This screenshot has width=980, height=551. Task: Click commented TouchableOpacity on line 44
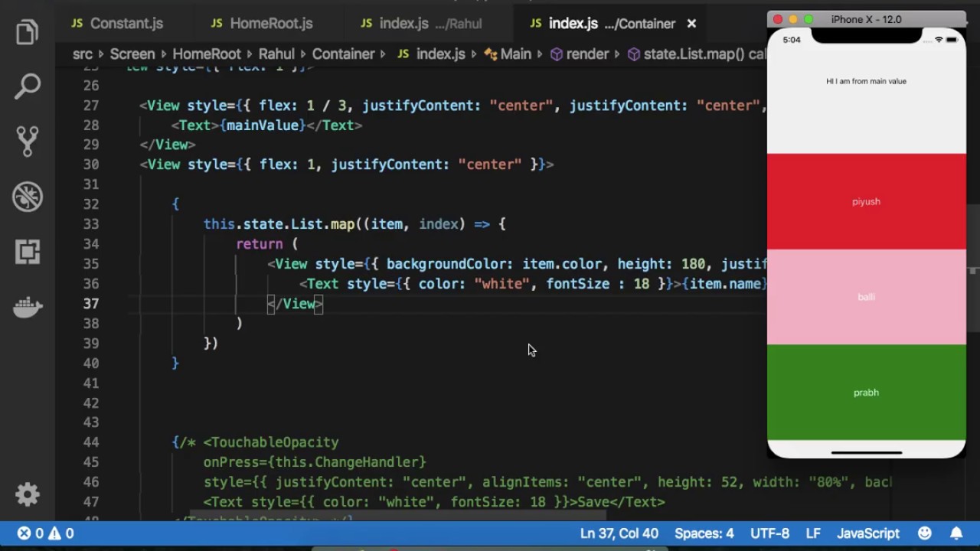pyautogui.click(x=271, y=442)
